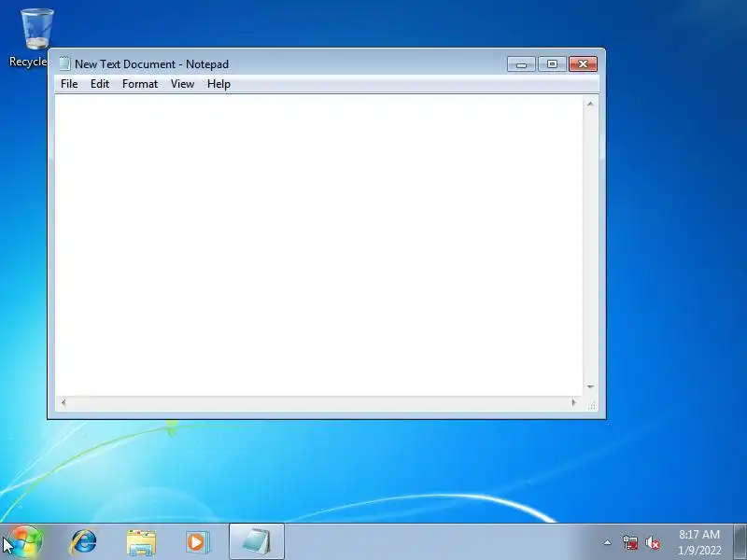Open Windows Explorer from the taskbar
Viewport: 747px width, 560px height.
(141, 542)
